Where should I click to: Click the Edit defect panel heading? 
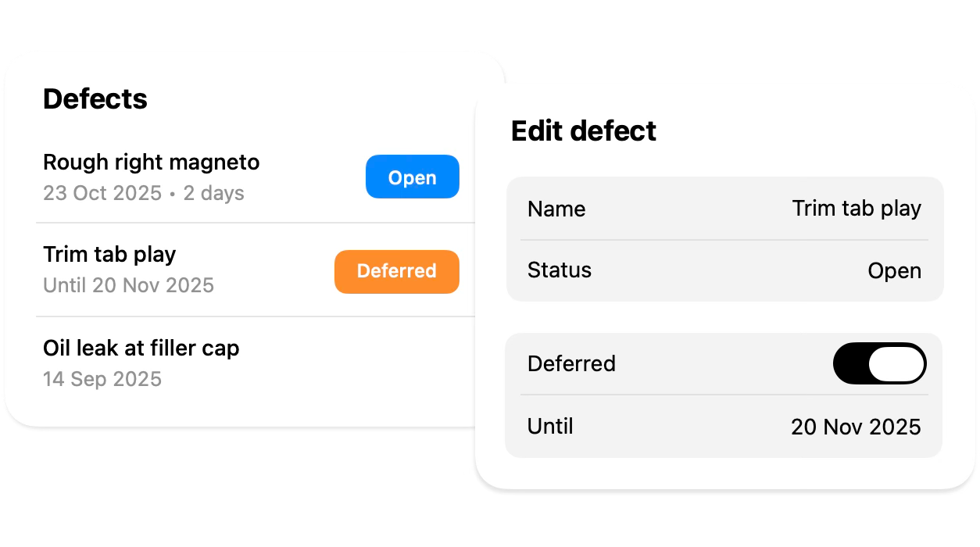coord(583,130)
